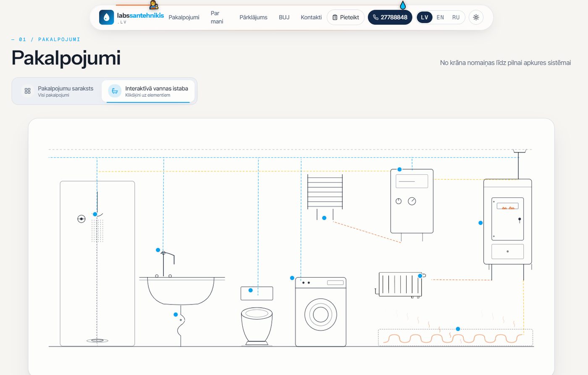Click the washing machine hotspot dot
The width and height of the screenshot is (588, 375).
pyautogui.click(x=292, y=278)
